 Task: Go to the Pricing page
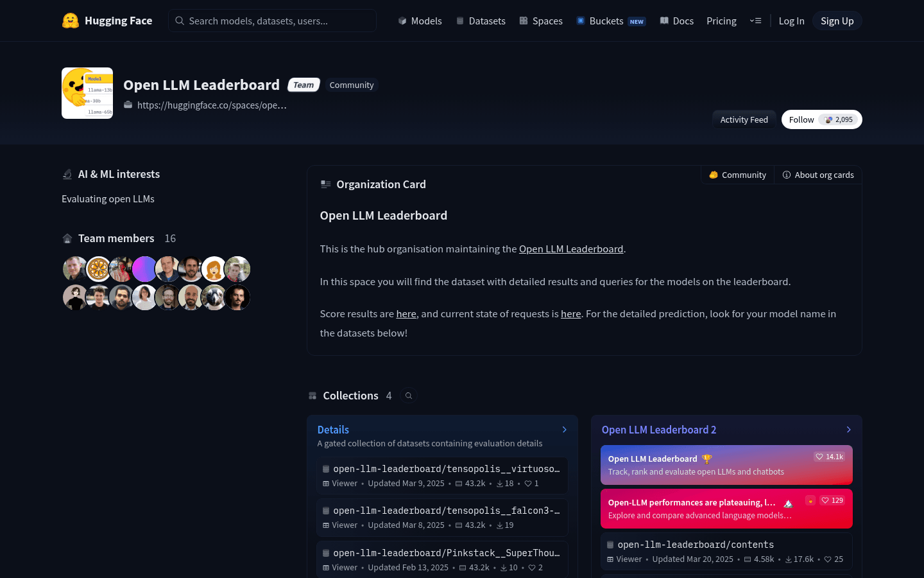coord(721,21)
